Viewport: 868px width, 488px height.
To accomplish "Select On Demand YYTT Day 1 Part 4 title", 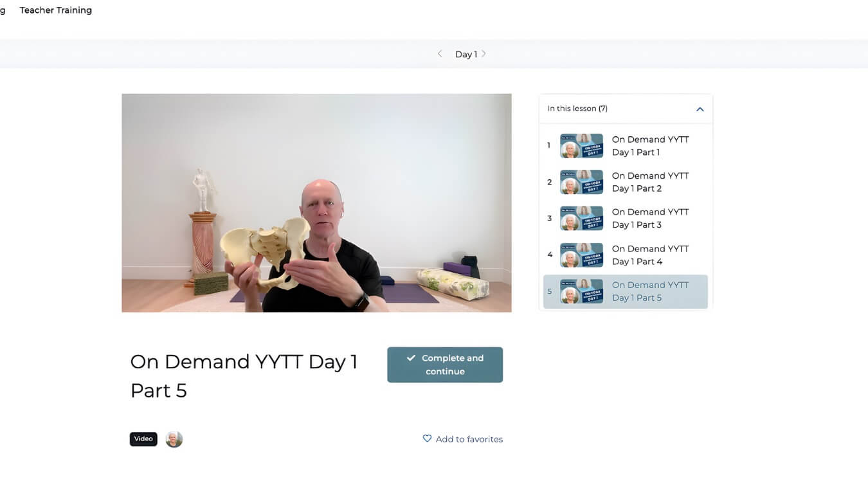I will [650, 255].
